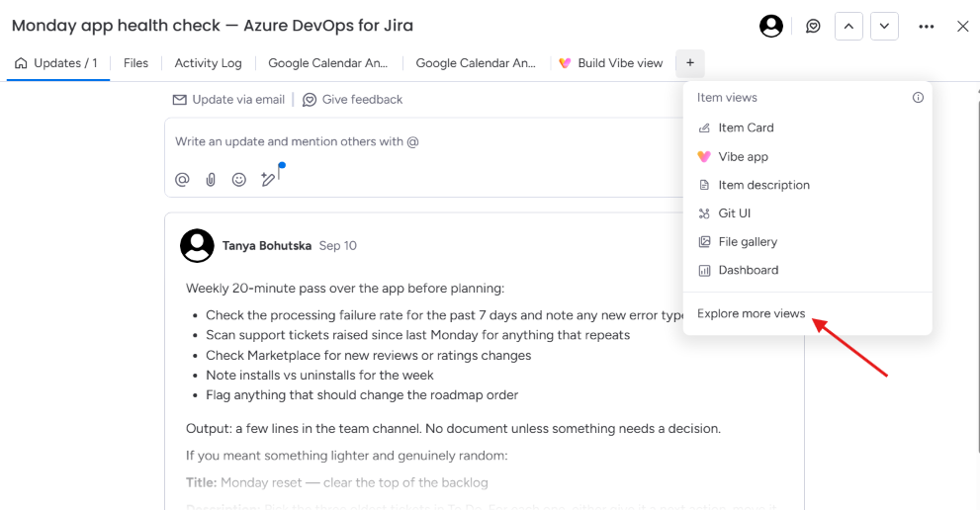The image size is (980, 510).
Task: Go to previous item with up chevron
Action: coord(848,27)
